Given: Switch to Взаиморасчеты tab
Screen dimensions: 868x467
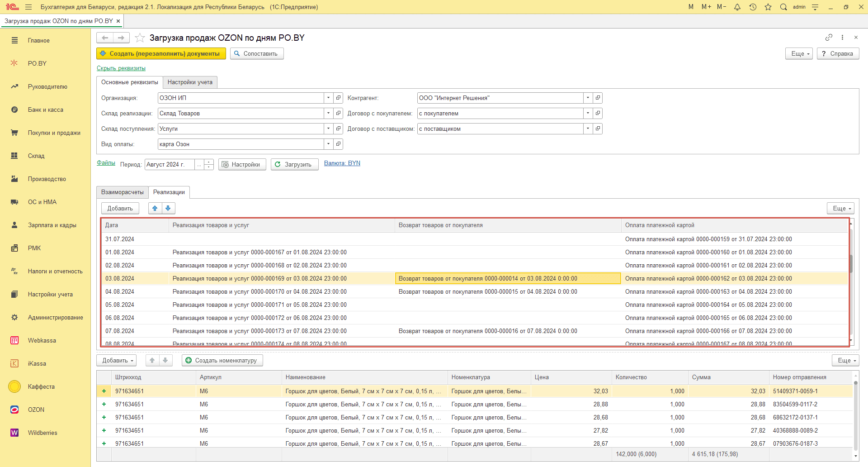Looking at the screenshot, I should click(123, 192).
